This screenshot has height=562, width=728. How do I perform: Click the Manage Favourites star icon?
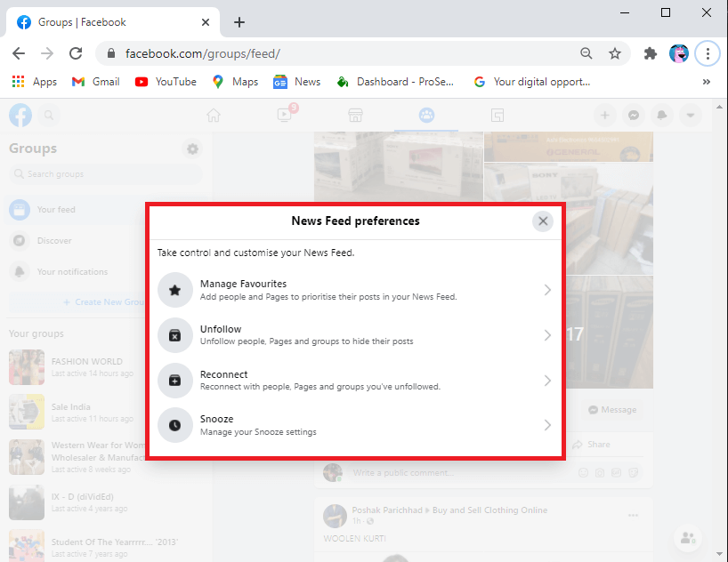(x=175, y=290)
